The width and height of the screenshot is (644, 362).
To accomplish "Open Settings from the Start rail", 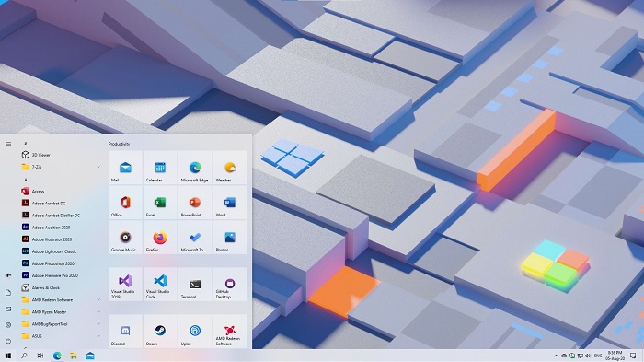I will click(8, 324).
